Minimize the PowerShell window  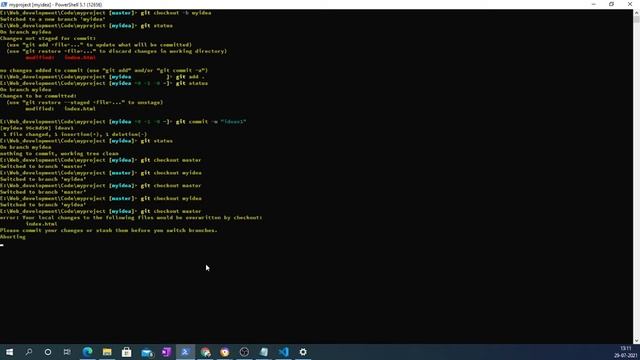(x=593, y=4)
